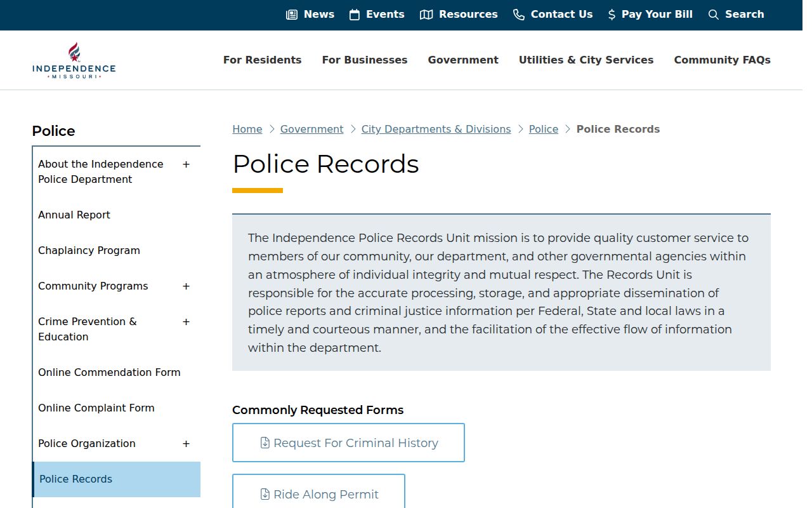The width and height of the screenshot is (812, 508).
Task: Click the calendar icon beside Events
Action: click(x=355, y=15)
